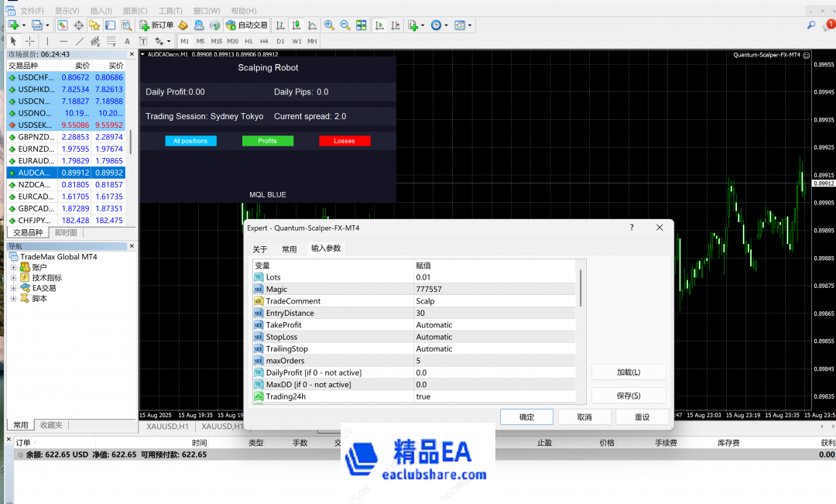Click the blue All positions button
The image size is (836, 504).
190,141
